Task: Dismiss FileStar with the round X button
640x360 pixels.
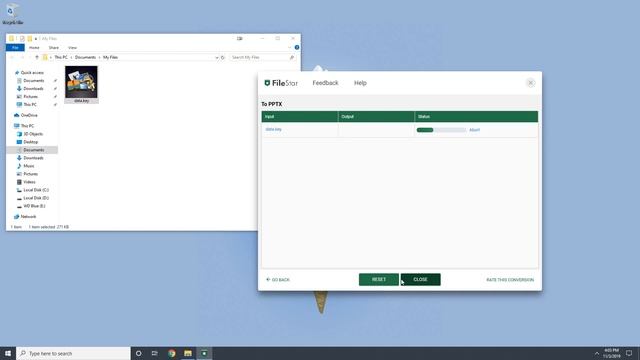Action: pos(530,83)
